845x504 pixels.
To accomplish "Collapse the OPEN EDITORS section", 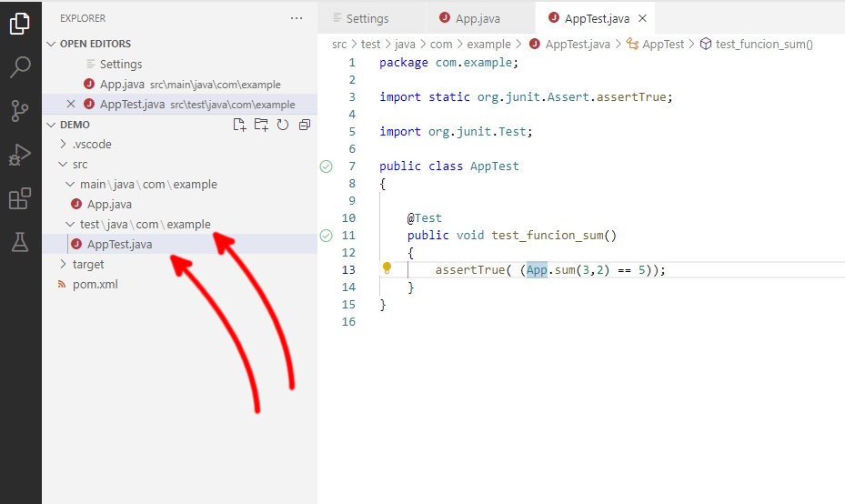I will click(x=95, y=44).
